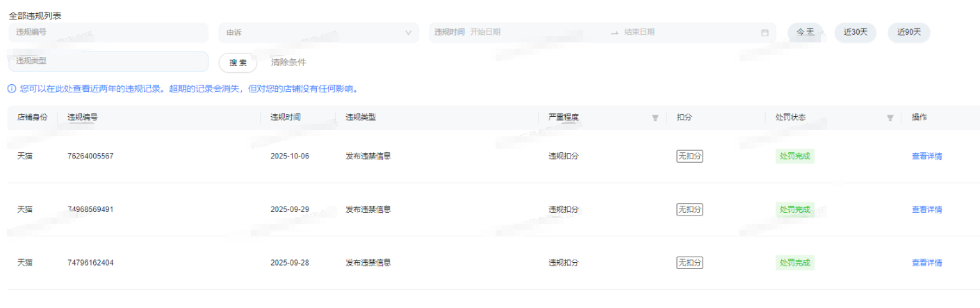Select violation number 74796162404

90,263
